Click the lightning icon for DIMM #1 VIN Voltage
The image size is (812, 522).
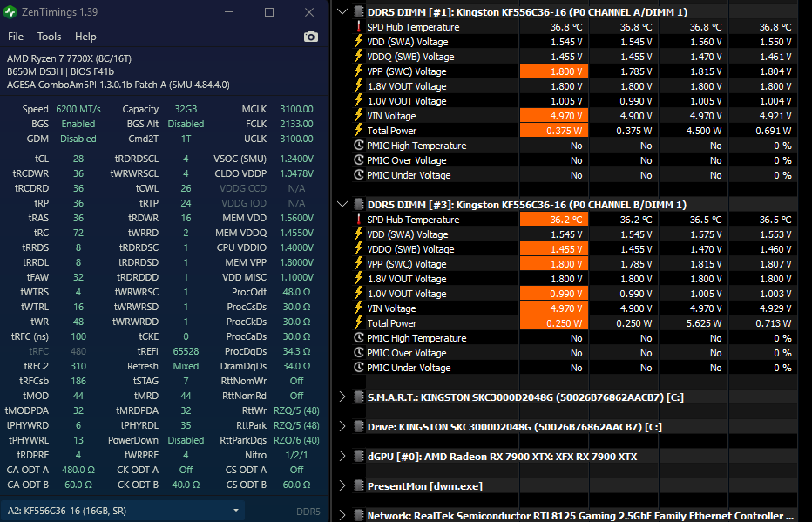[358, 115]
